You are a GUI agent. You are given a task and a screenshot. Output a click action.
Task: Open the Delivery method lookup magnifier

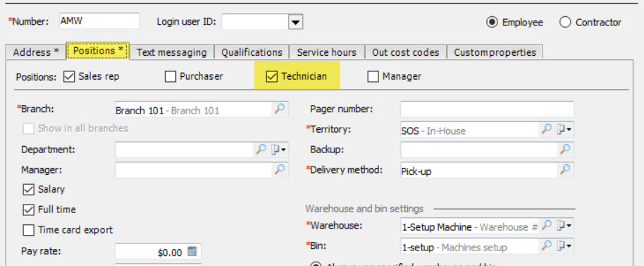(x=565, y=169)
